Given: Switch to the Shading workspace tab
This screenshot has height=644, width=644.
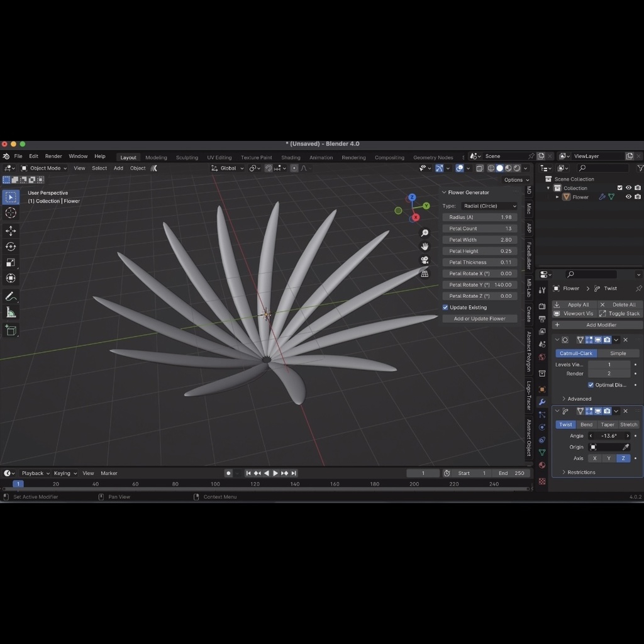Looking at the screenshot, I should click(x=291, y=157).
